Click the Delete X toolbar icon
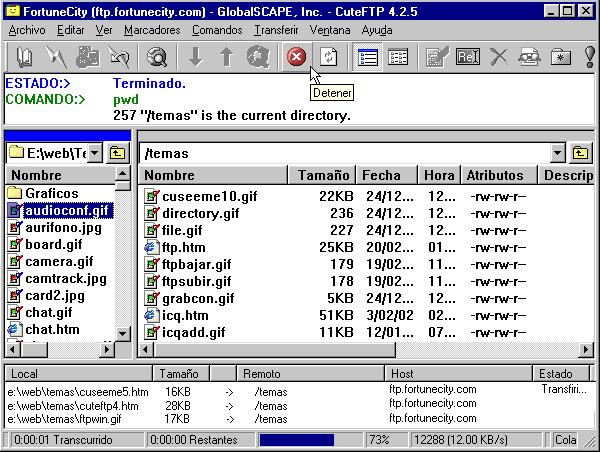This screenshot has width=600, height=452. point(499,57)
